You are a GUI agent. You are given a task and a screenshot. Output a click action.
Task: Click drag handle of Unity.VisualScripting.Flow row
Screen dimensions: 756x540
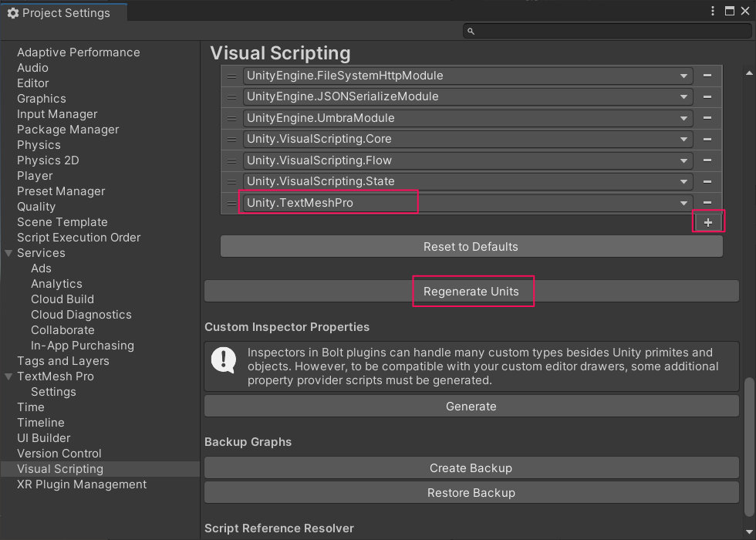coord(231,160)
